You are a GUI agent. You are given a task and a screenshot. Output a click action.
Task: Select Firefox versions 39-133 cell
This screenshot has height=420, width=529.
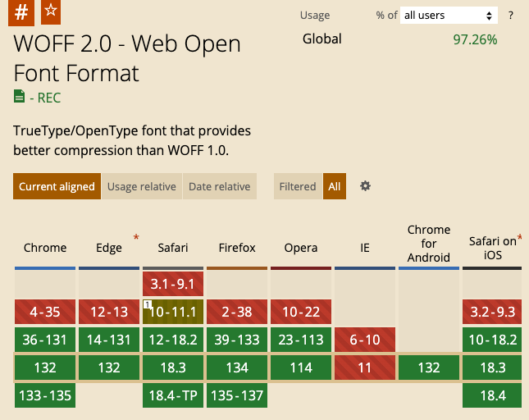[x=237, y=340]
